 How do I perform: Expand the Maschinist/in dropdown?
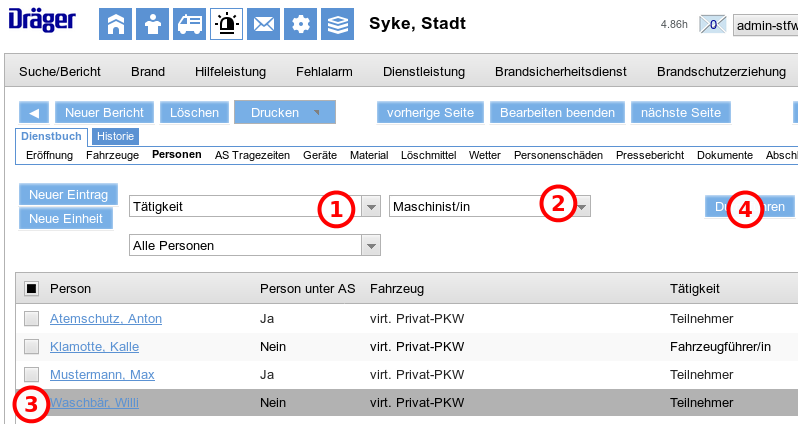(582, 207)
